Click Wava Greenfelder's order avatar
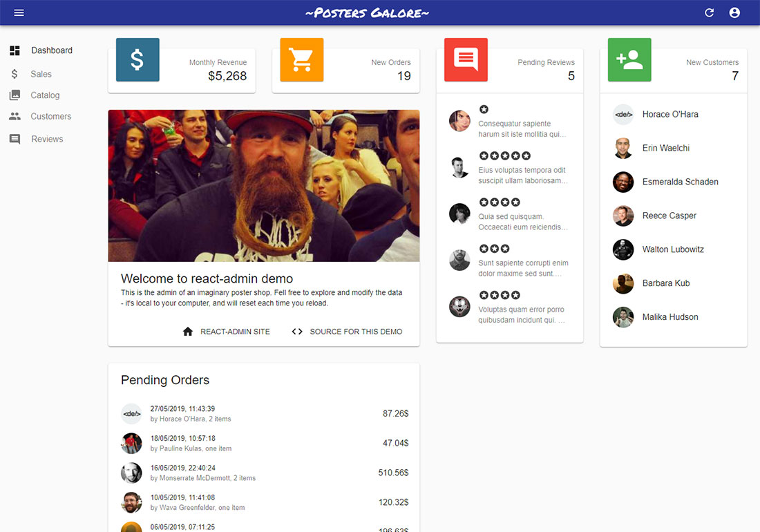This screenshot has height=532, width=760. coord(131,502)
